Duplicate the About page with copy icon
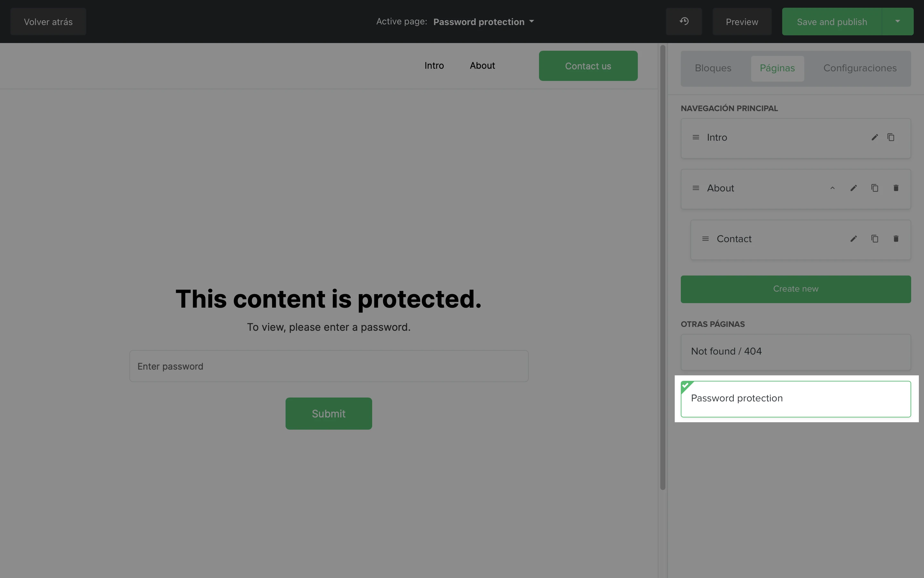Viewport: 924px width, 578px height. click(x=875, y=188)
